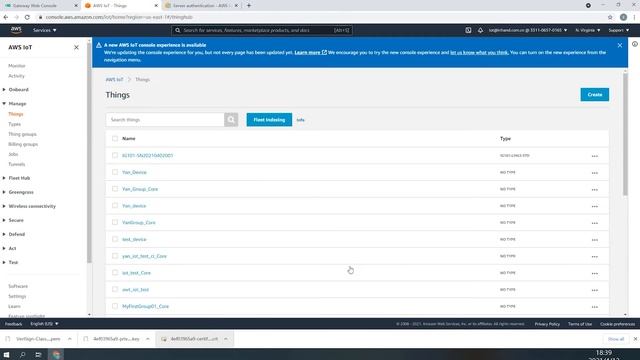The height and width of the screenshot is (360, 640).
Task: Check the box for iot_test_Core
Action: (115, 272)
